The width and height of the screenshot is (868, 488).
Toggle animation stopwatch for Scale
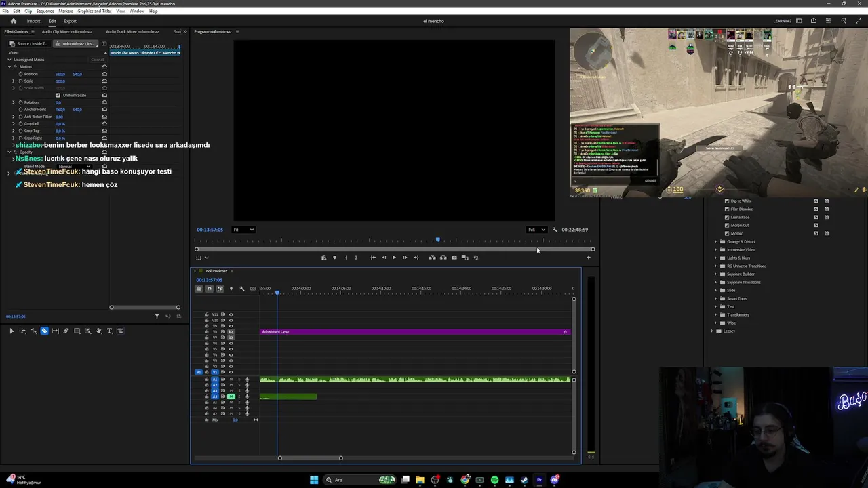(20, 81)
